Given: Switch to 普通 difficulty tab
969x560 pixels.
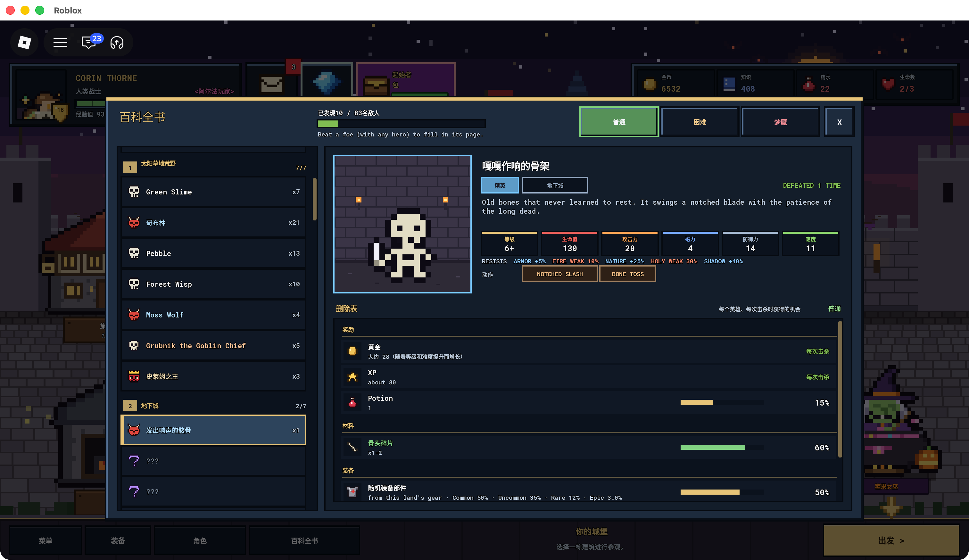Looking at the screenshot, I should [619, 122].
